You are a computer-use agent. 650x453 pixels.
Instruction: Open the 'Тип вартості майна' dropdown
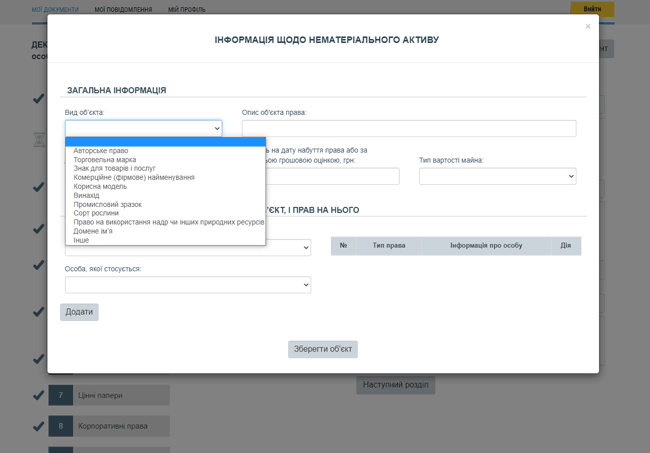pos(497,177)
